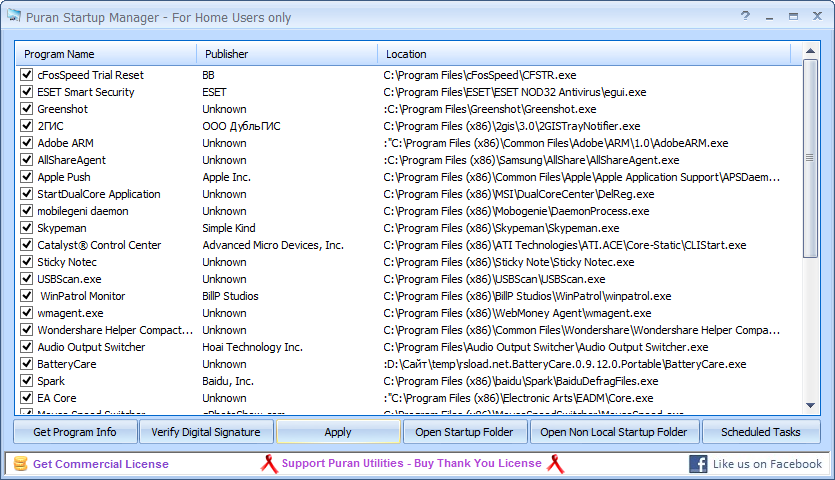Viewport: 835px width, 480px height.
Task: Uncheck the Sticky Notec checkbox
Action: 27,262
